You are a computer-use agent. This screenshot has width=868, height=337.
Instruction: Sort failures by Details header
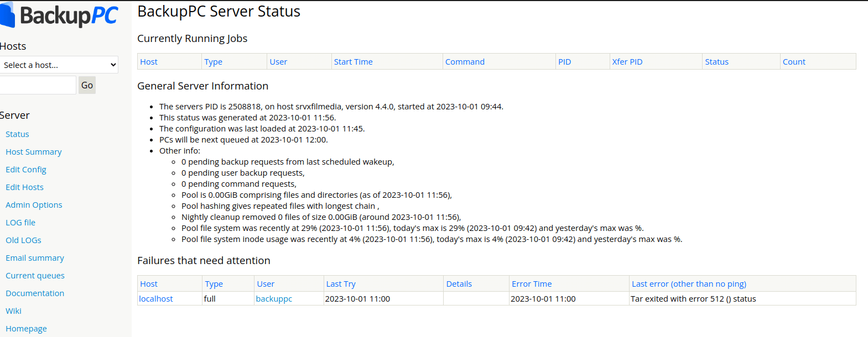point(459,284)
